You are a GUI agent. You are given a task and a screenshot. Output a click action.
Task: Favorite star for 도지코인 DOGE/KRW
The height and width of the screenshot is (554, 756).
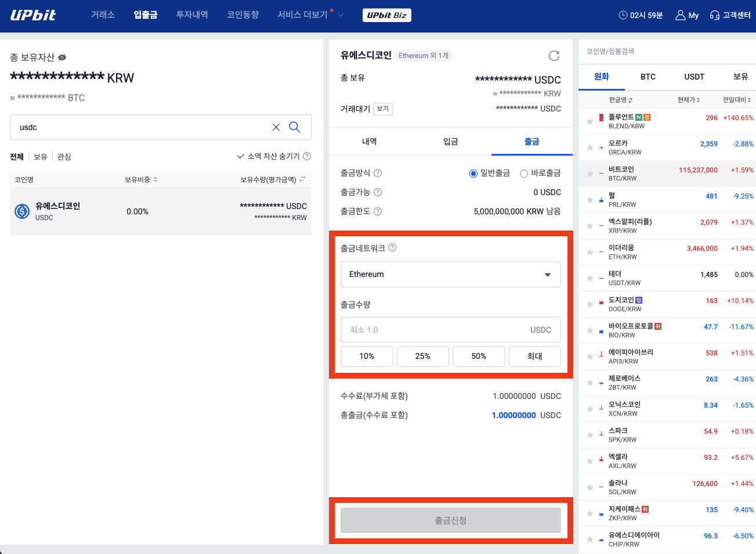click(x=589, y=304)
